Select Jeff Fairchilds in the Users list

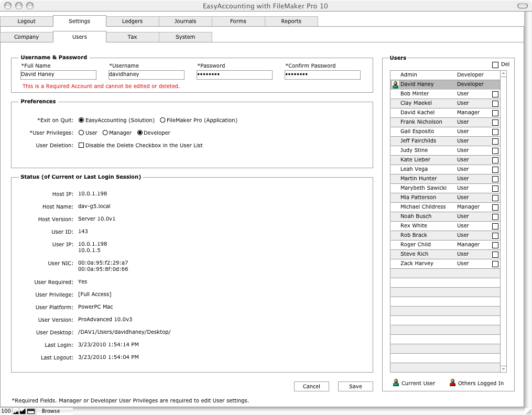coord(445,141)
